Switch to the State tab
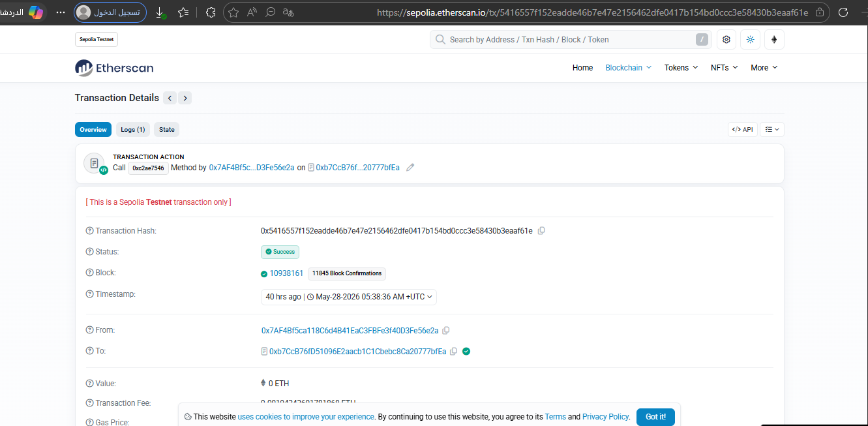 (167, 130)
